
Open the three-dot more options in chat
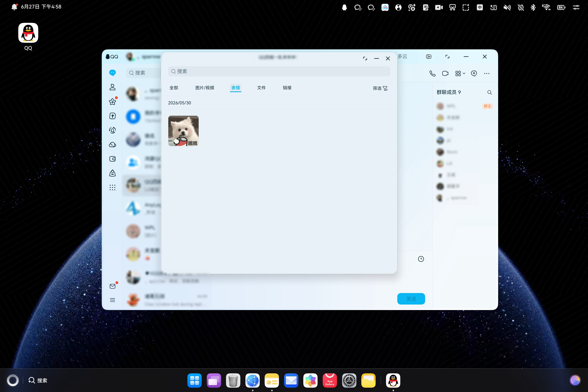(487, 73)
